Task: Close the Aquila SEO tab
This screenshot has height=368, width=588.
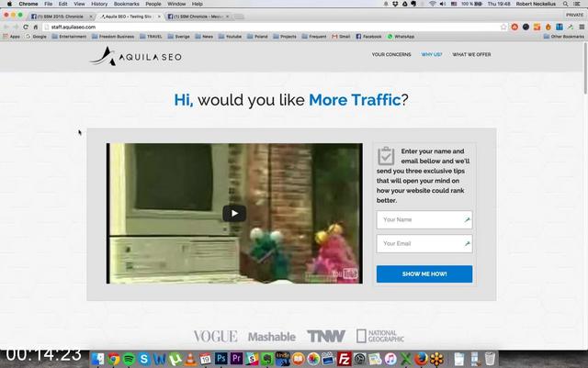Action: [159, 17]
